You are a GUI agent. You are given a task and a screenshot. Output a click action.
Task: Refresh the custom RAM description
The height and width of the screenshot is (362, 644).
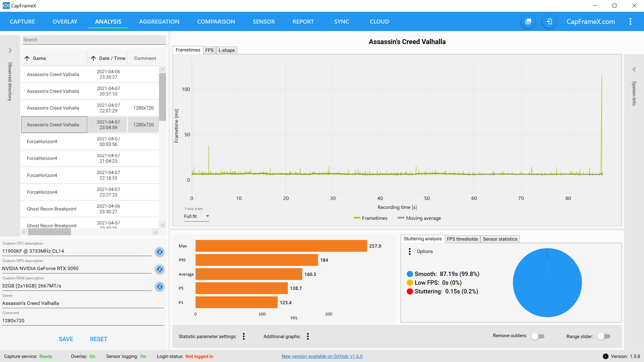160,287
